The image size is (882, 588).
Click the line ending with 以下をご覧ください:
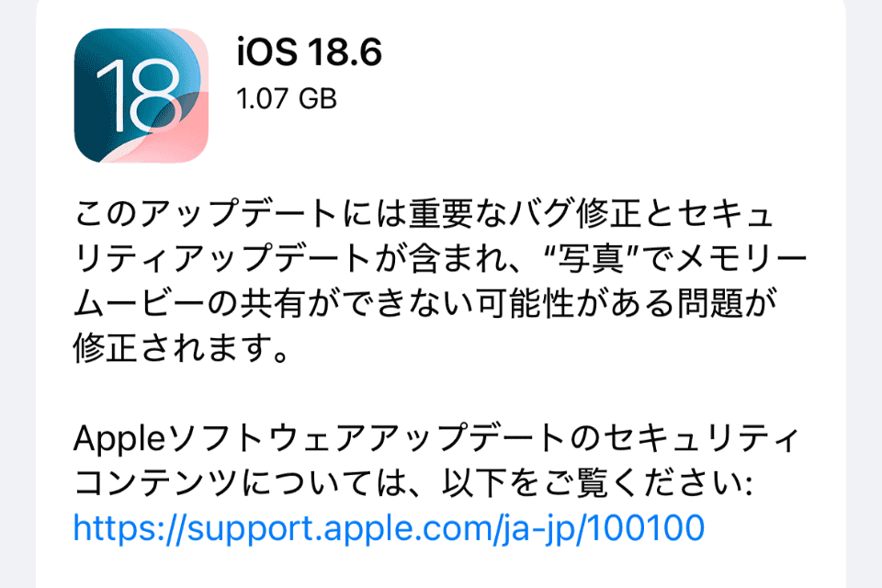(413, 483)
